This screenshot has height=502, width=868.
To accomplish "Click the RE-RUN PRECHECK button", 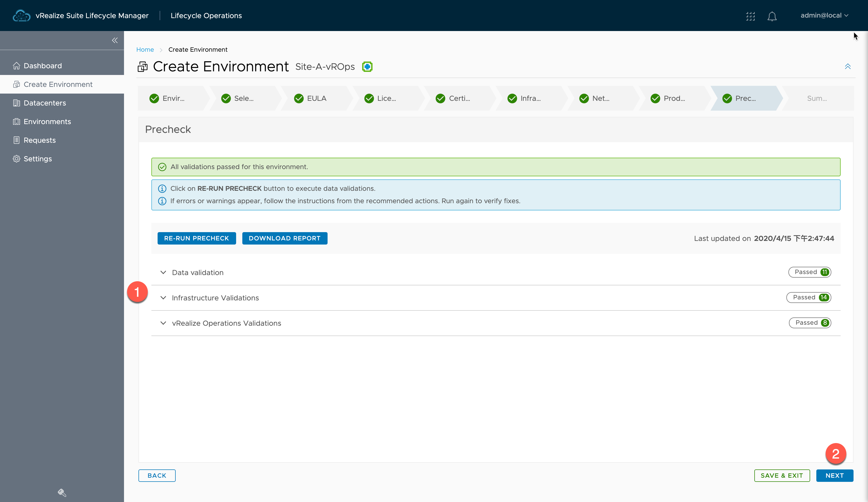I will 196,238.
